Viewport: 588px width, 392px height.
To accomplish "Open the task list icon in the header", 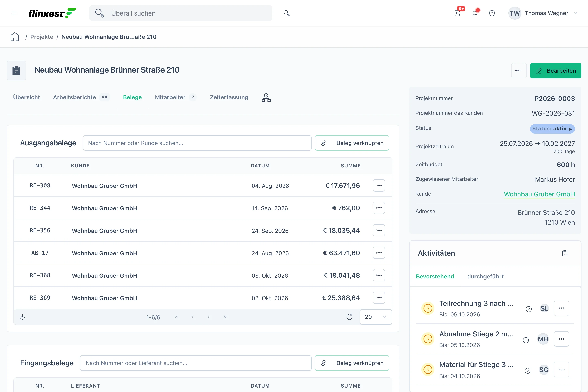I will pyautogui.click(x=475, y=13).
